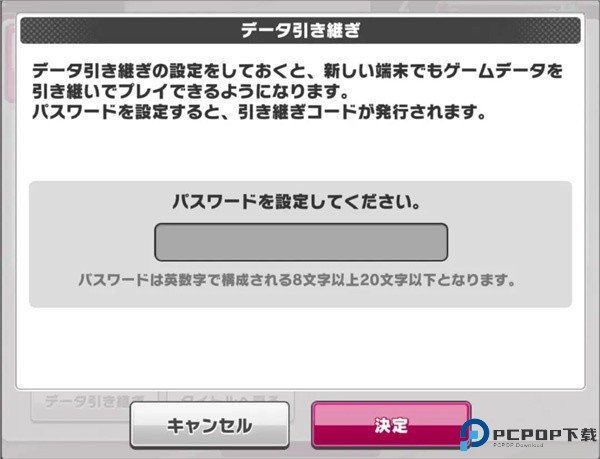The image size is (600, 459).
Task: Click the line about 引き継ぎコードが発行されます
Action: pyautogui.click(x=259, y=112)
